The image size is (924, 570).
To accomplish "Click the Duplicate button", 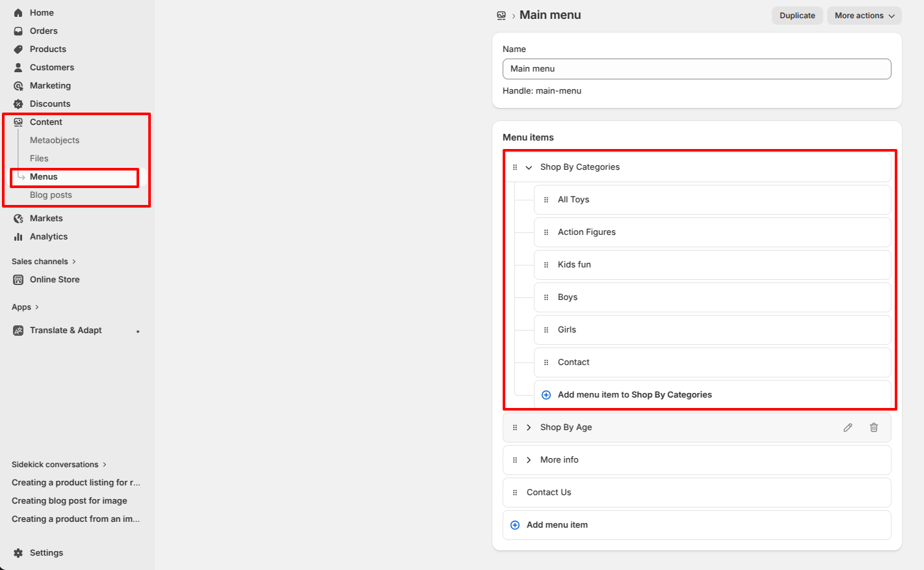I will 797,16.
